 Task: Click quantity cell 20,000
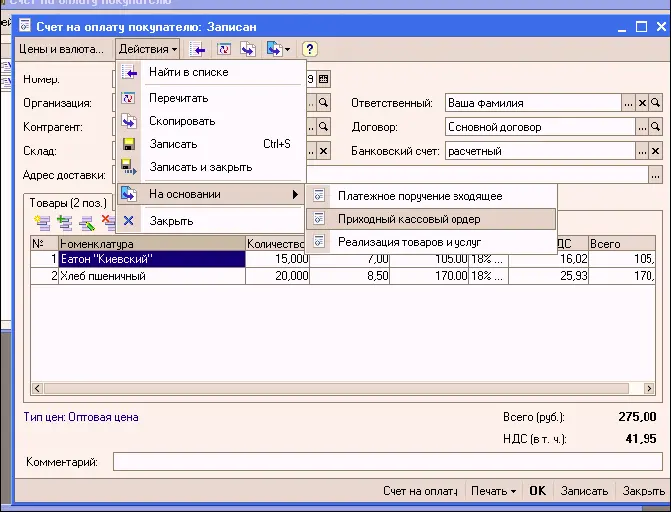coord(277,276)
